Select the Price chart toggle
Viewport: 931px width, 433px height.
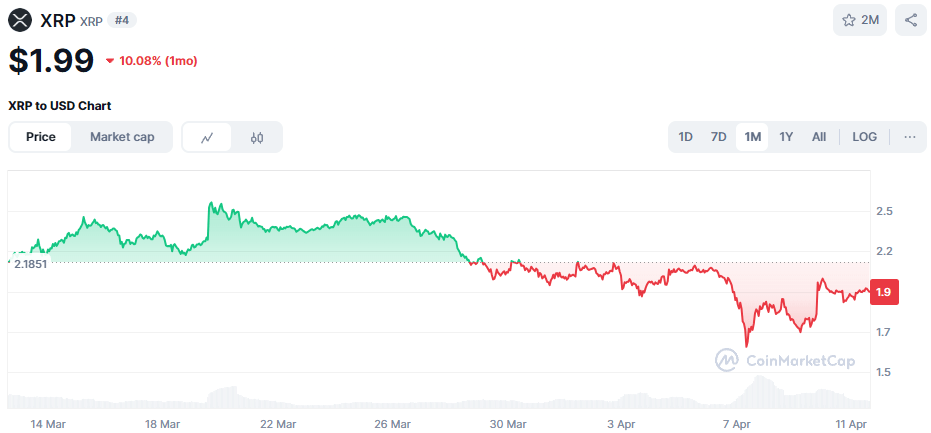[41, 137]
